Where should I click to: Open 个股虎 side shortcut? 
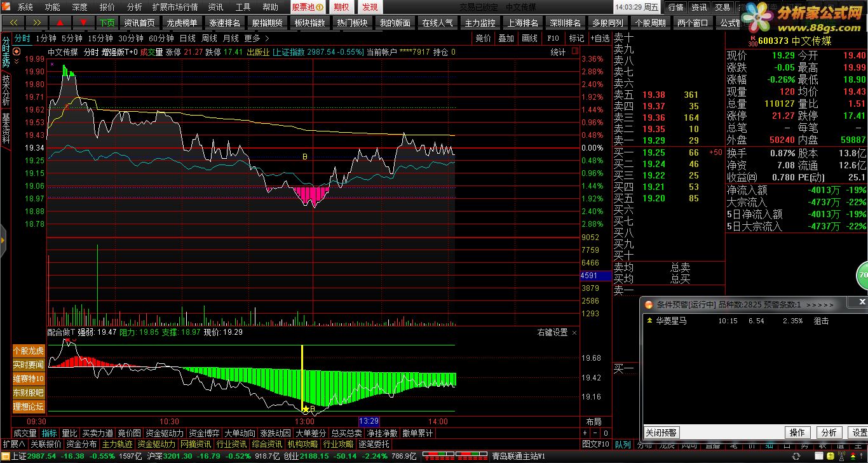(x=29, y=351)
